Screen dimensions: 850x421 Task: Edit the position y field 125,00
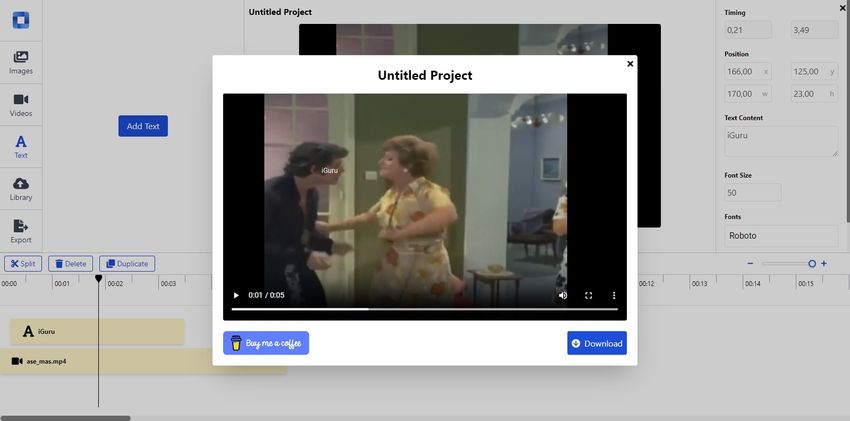coord(815,72)
